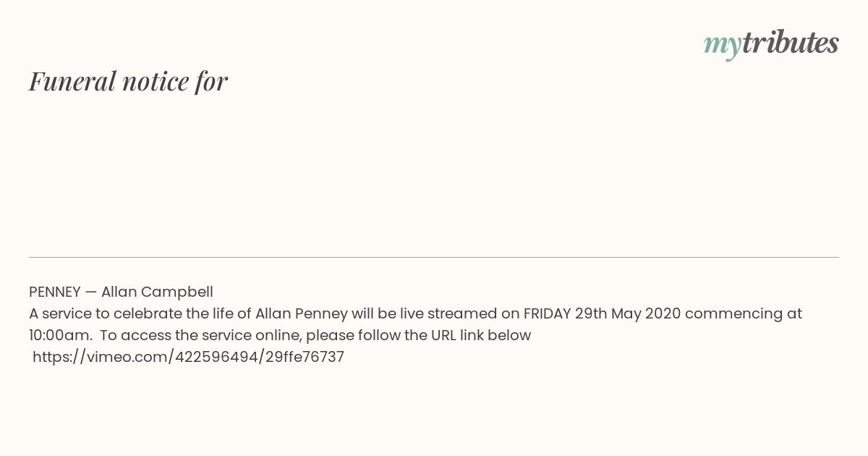Click the em dash after PENNEY
This screenshot has width=868, height=456.
[x=90, y=292]
